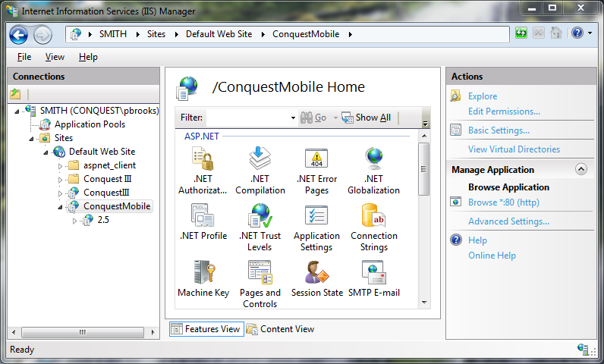The image size is (604, 364).
Task: Open the .NET Globalization feature
Action: pyautogui.click(x=373, y=171)
